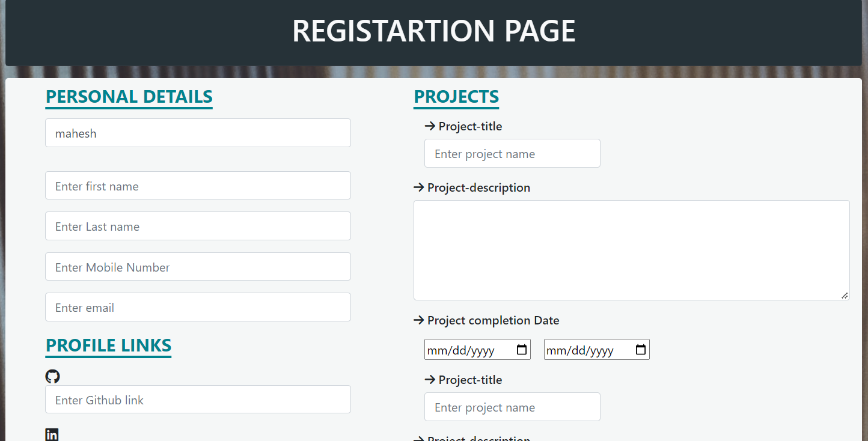Open the calendar icon on the first date field
The width and height of the screenshot is (868, 441).
[522, 349]
